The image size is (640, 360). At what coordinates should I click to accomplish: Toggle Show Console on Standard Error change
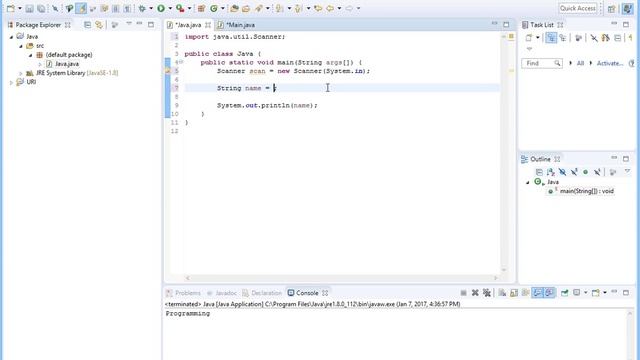coord(549,293)
